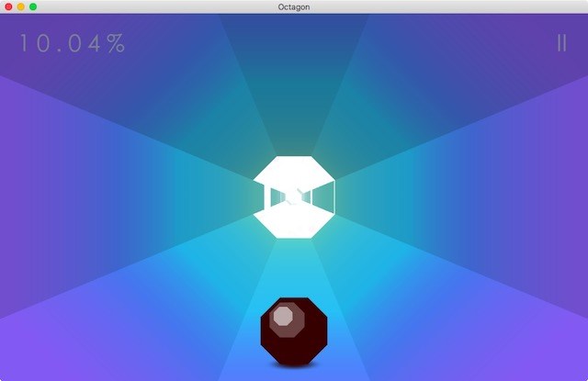Click the dark red octagon ball
This screenshot has height=381, width=588.
tap(294, 331)
